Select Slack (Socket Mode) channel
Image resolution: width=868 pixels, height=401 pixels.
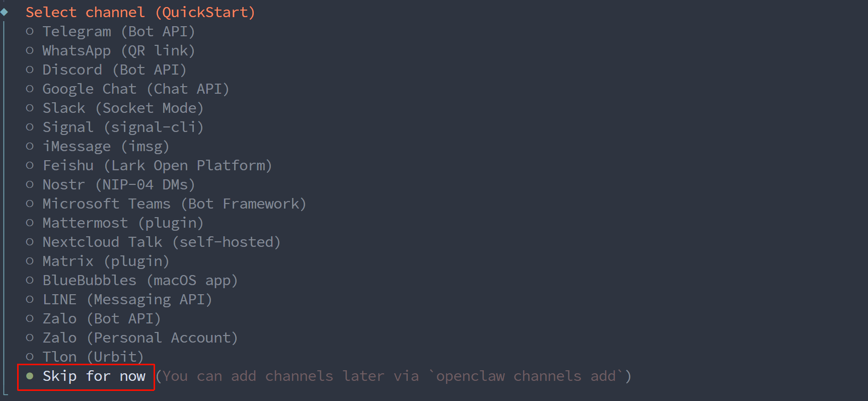coord(122,108)
